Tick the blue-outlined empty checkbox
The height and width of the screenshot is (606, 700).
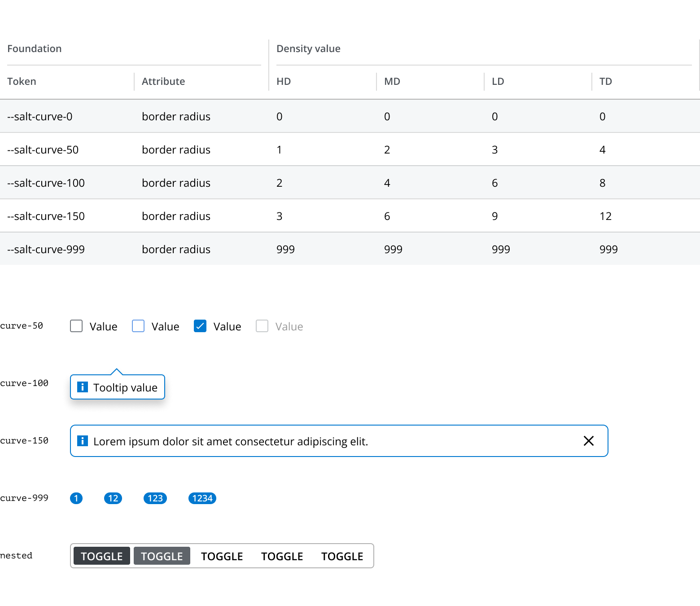138,326
